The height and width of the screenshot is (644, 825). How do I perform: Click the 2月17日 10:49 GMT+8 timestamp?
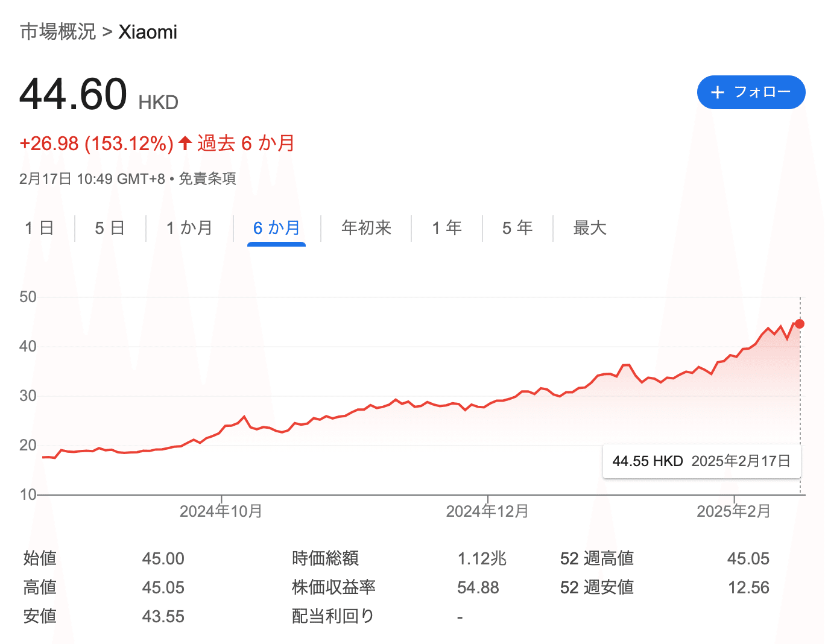point(92,178)
